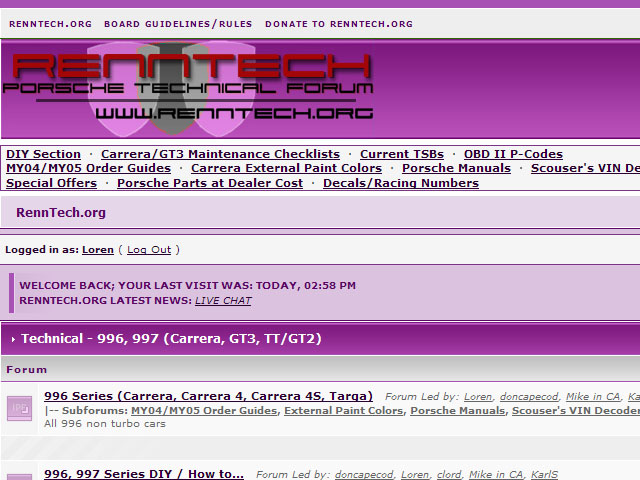
Task: Open forum leader Loren in the DIY row
Action: (415, 474)
